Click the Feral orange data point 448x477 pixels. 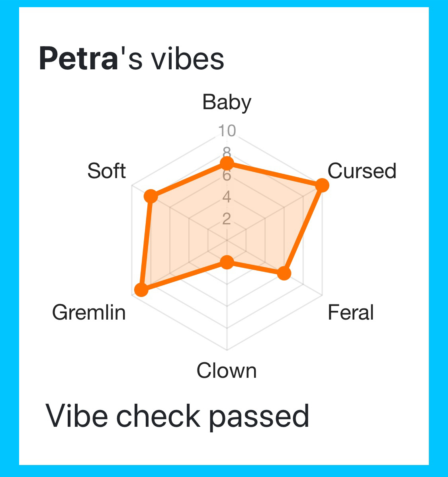coord(284,273)
